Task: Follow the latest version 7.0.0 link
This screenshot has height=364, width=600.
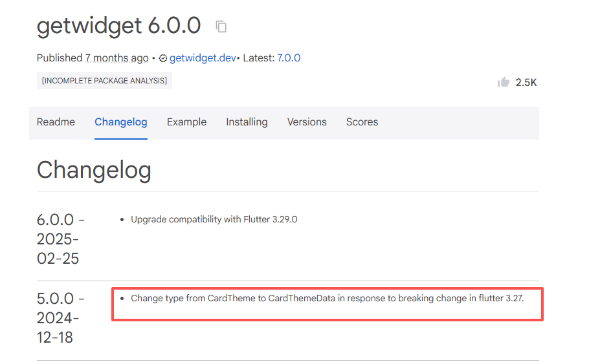Action: [x=289, y=58]
